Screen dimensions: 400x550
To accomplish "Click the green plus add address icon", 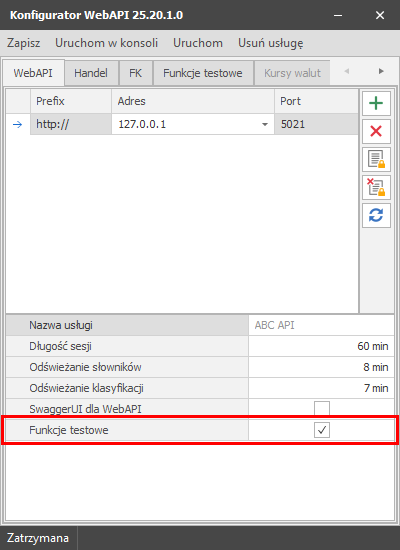I will click(x=376, y=103).
